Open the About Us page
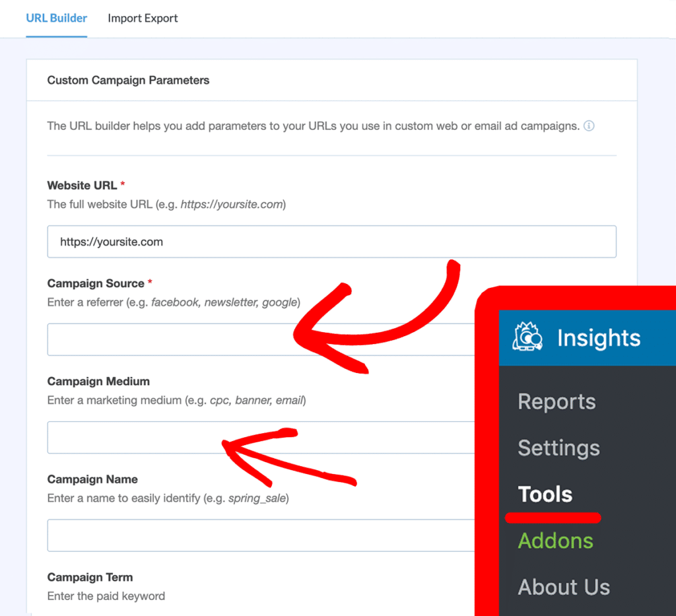This screenshot has height=616, width=676. [564, 586]
